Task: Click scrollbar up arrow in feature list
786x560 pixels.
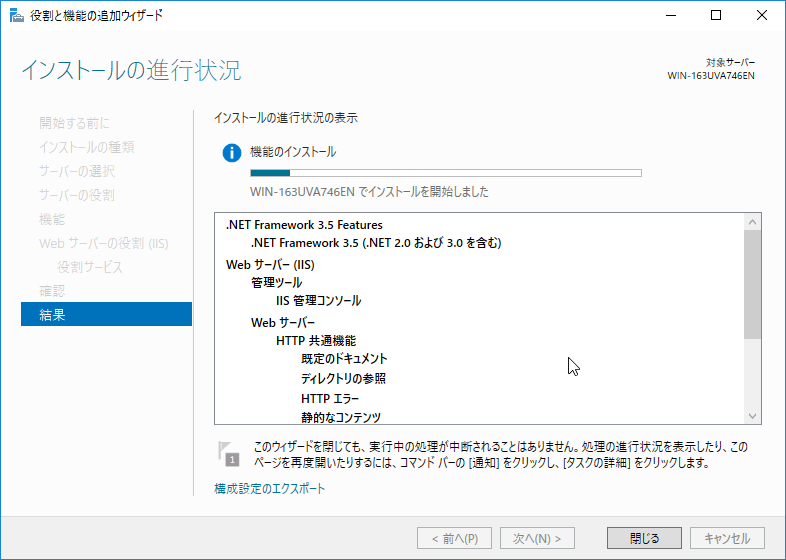Action: click(752, 221)
